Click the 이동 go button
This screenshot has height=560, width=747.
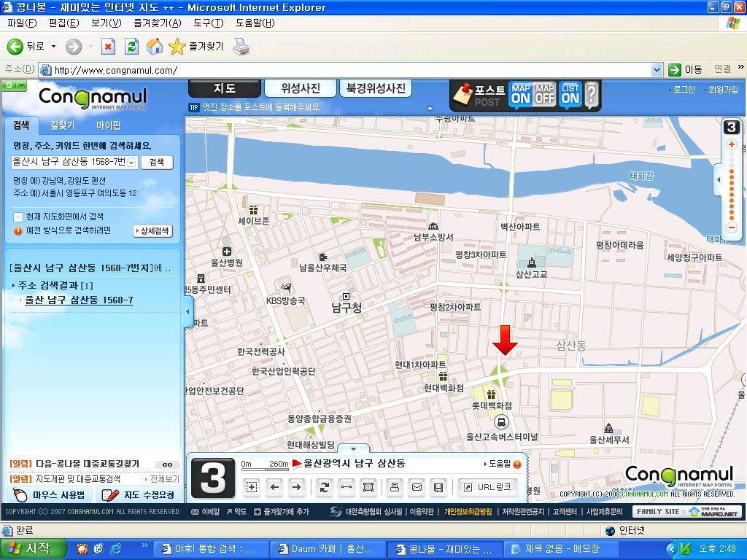pos(686,69)
